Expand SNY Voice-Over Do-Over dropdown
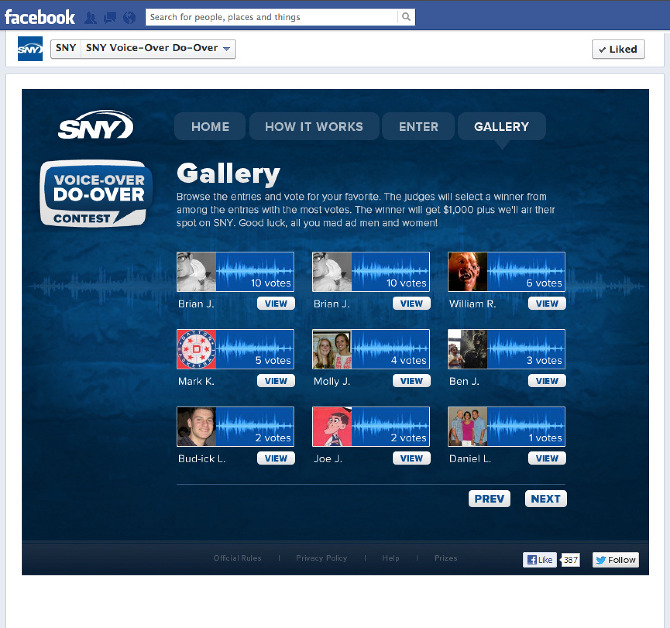This screenshot has height=628, width=670. click(158, 48)
